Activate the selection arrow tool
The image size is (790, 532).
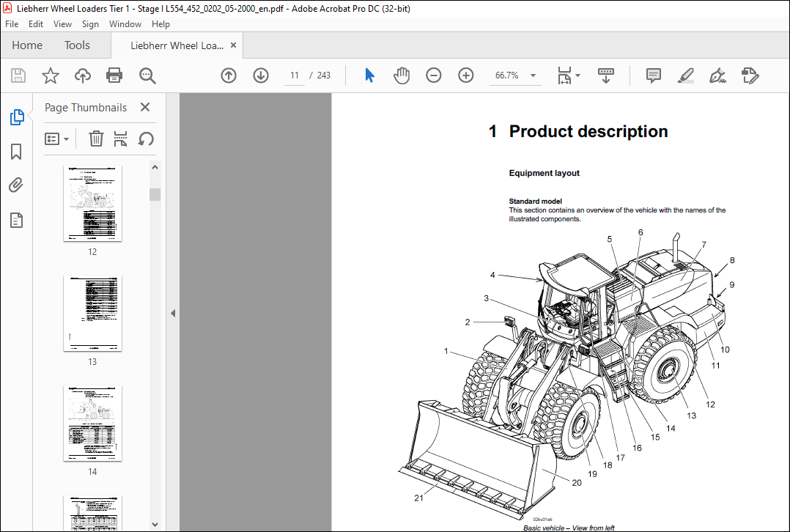click(369, 75)
